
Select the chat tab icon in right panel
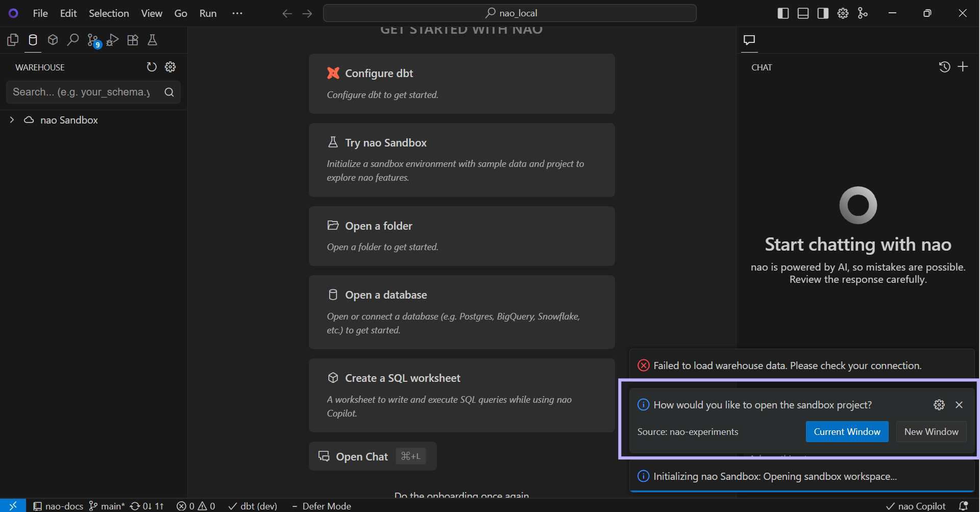[x=749, y=40]
